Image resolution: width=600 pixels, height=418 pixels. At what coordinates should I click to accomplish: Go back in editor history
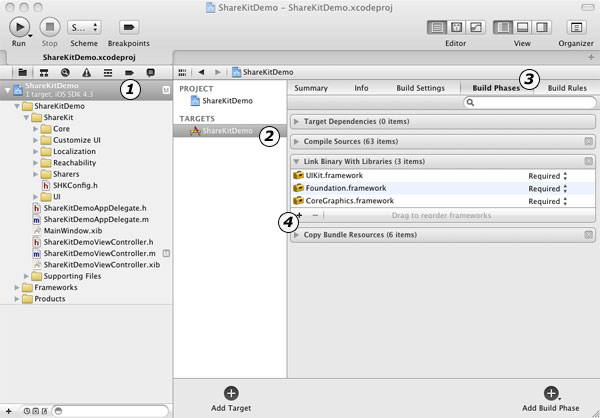tap(201, 72)
